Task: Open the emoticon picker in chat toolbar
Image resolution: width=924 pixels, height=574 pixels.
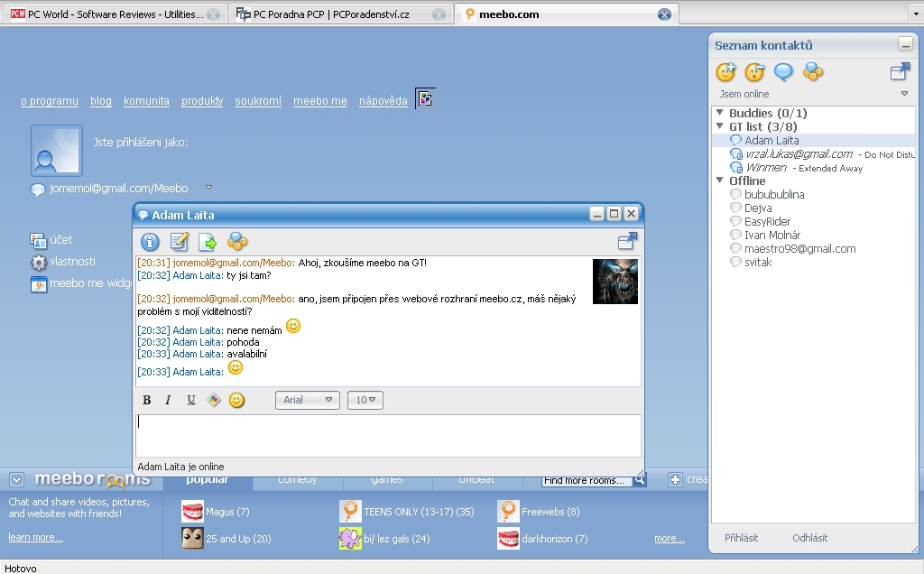Action: click(x=236, y=400)
